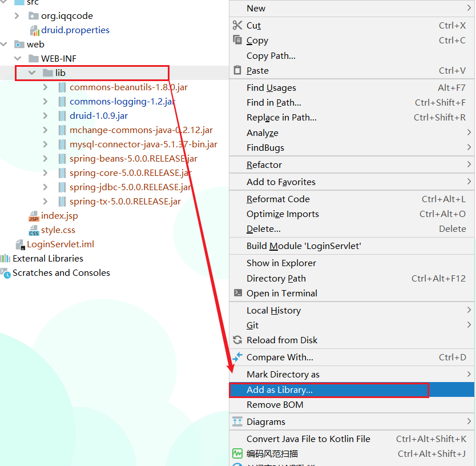Click the commons-beanutils jar icon

62,87
